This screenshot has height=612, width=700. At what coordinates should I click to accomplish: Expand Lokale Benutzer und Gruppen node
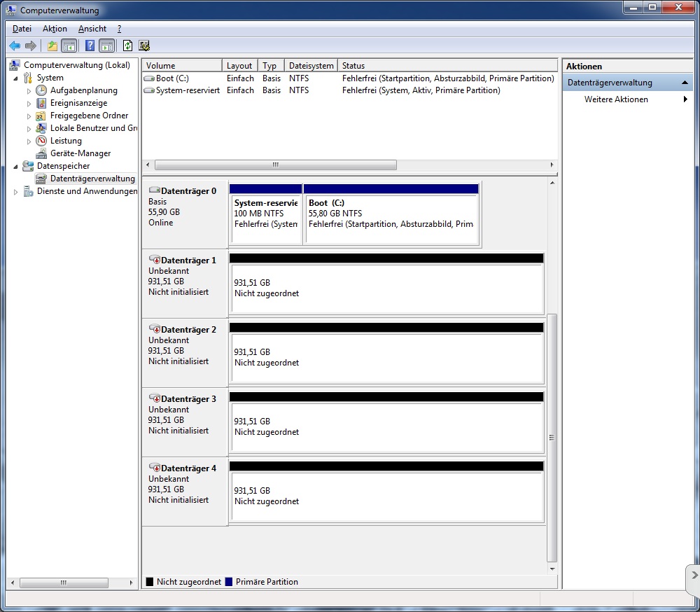(29, 129)
